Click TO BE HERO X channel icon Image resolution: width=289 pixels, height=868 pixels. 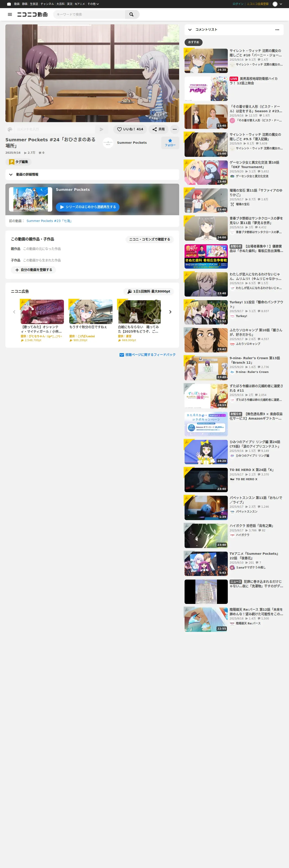[232, 479]
